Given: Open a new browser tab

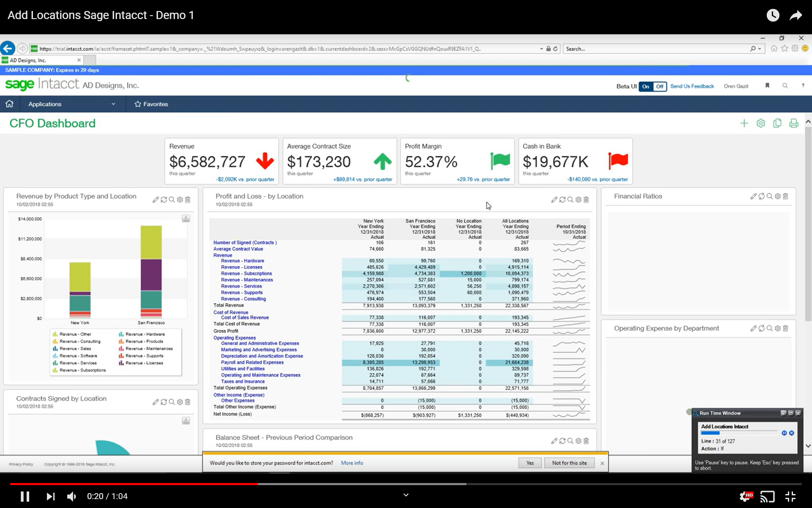Looking at the screenshot, I should tap(90, 60).
